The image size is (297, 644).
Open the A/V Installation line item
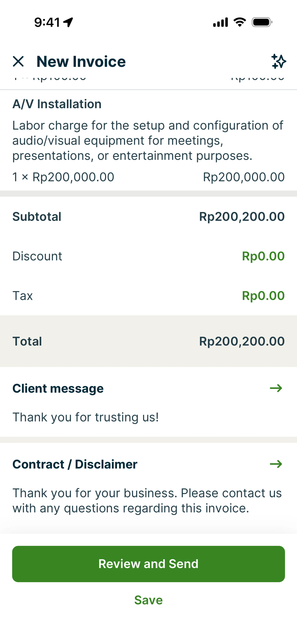pyautogui.click(x=57, y=104)
